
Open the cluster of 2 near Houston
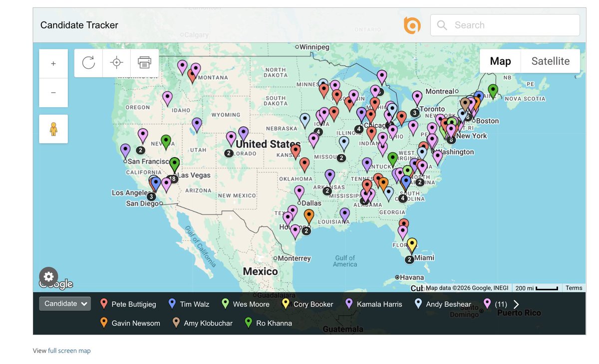pos(306,231)
